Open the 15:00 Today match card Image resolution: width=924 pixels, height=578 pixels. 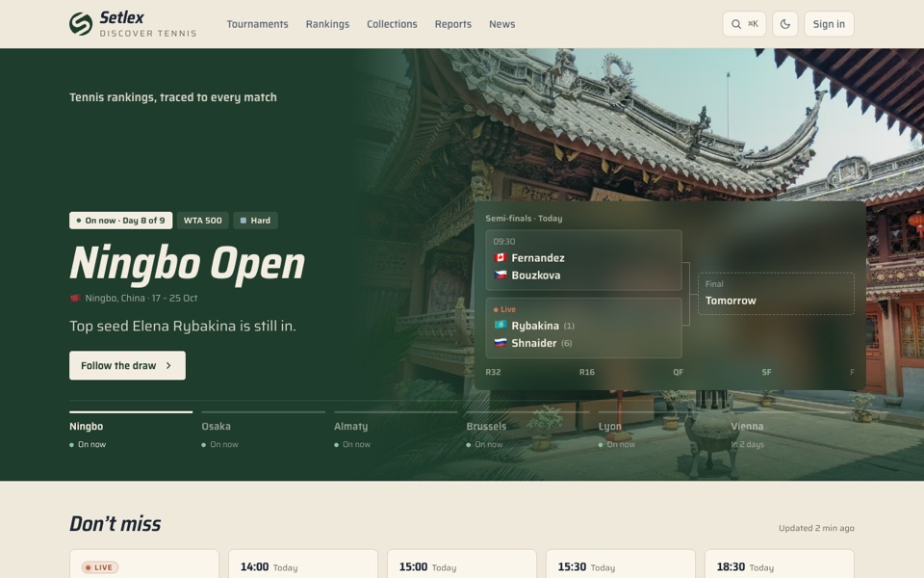point(461,565)
